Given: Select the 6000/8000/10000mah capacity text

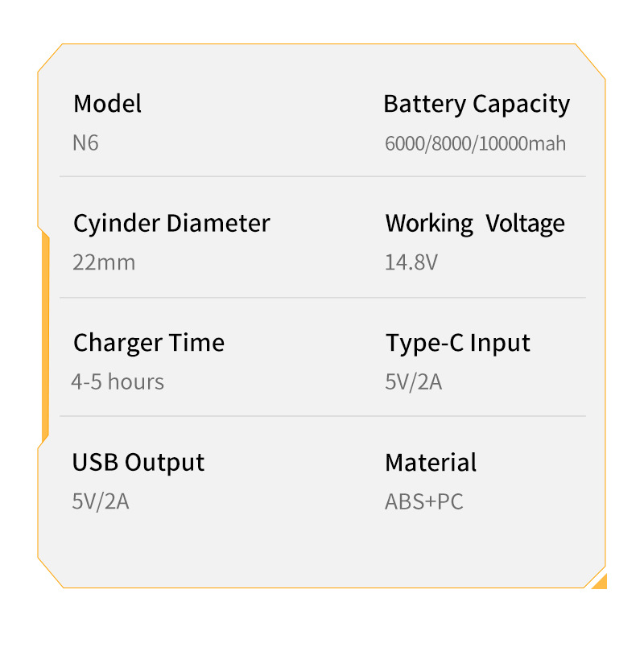Looking at the screenshot, I should click(475, 144).
